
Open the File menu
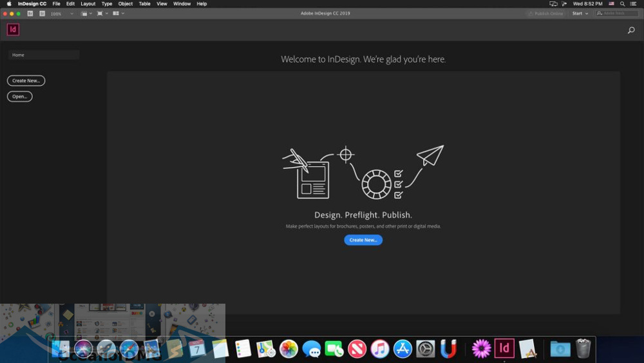point(56,4)
